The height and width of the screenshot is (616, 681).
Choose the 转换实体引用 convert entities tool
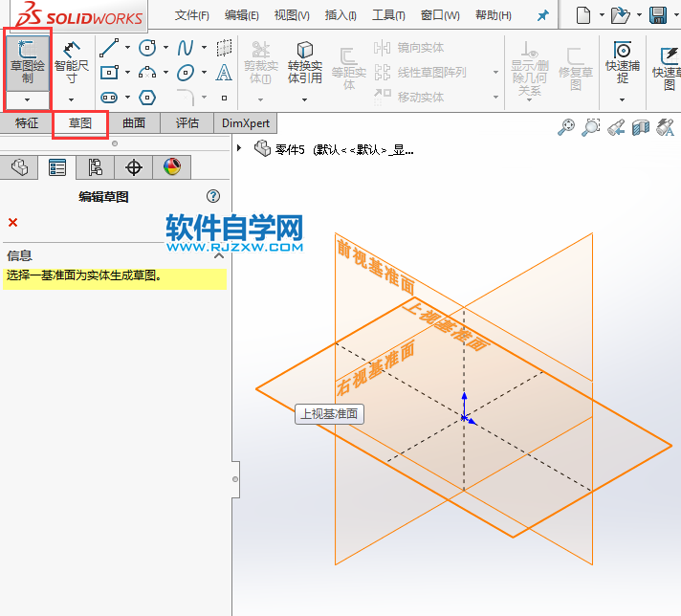click(305, 63)
